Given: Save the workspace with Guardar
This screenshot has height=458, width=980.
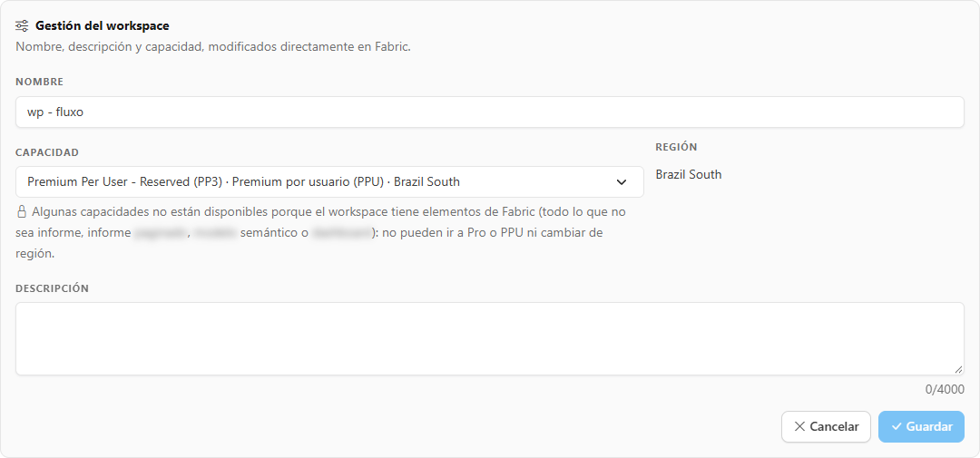Looking at the screenshot, I should 921,427.
